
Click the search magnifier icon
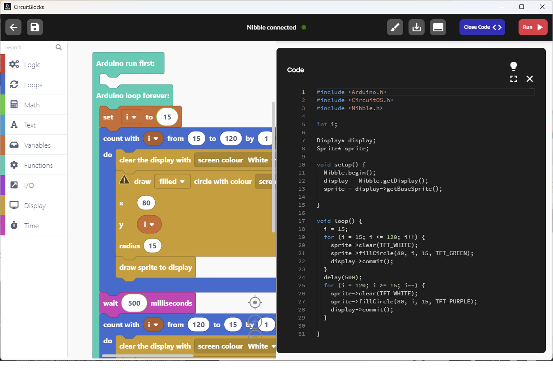[59, 47]
